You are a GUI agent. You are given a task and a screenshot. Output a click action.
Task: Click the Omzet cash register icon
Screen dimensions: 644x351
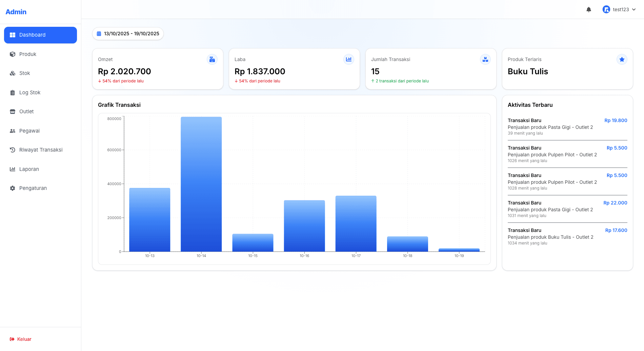coord(212,59)
